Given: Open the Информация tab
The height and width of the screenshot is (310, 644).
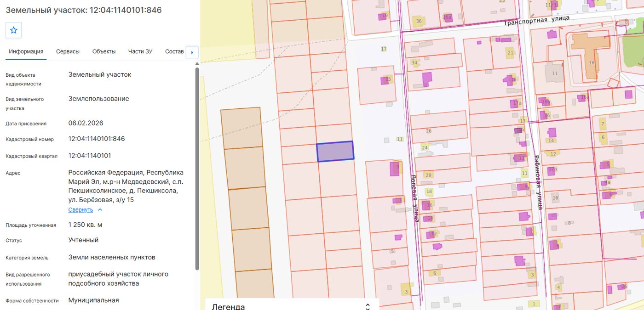Looking at the screenshot, I should pyautogui.click(x=26, y=51).
